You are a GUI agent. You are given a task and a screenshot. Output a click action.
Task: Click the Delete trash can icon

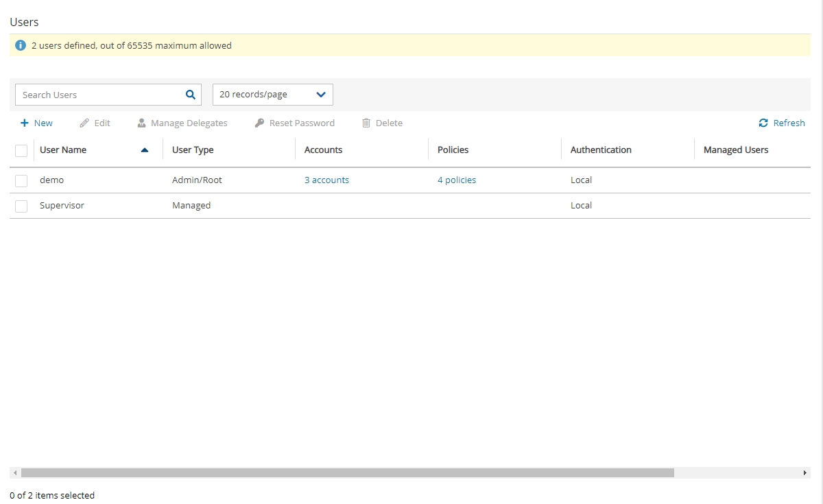coord(366,123)
